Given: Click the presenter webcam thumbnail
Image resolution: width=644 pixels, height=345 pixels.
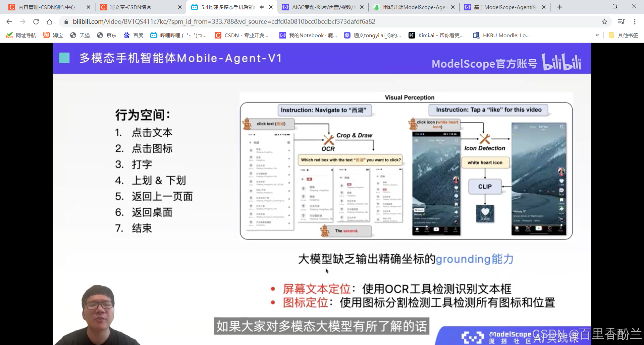Looking at the screenshot, I should pyautogui.click(x=97, y=315).
